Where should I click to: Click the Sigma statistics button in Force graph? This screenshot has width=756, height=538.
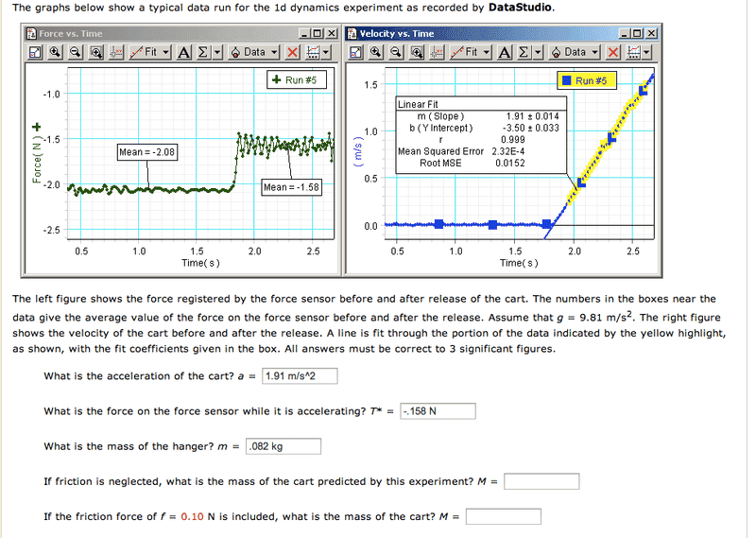click(201, 52)
